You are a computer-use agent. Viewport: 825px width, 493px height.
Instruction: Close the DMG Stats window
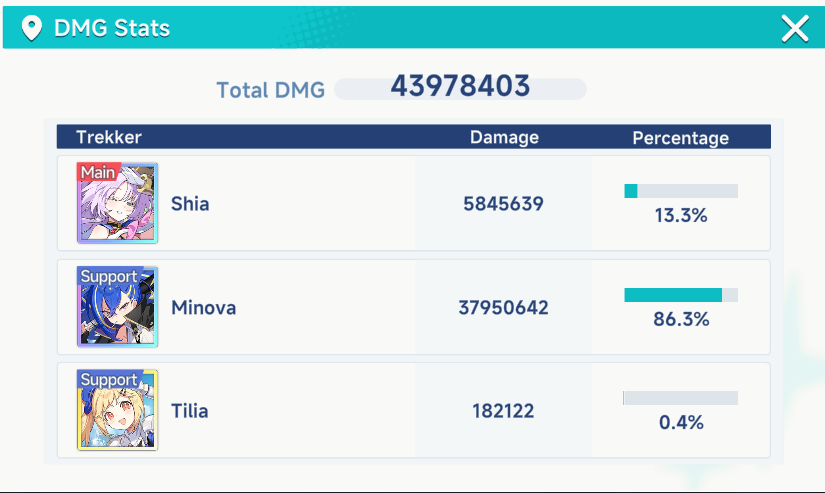795,29
